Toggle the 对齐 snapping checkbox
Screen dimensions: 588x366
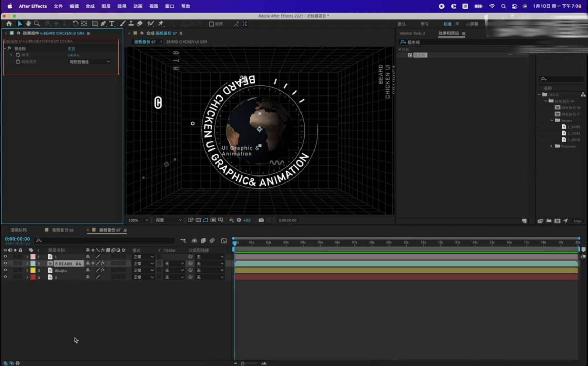(211, 24)
